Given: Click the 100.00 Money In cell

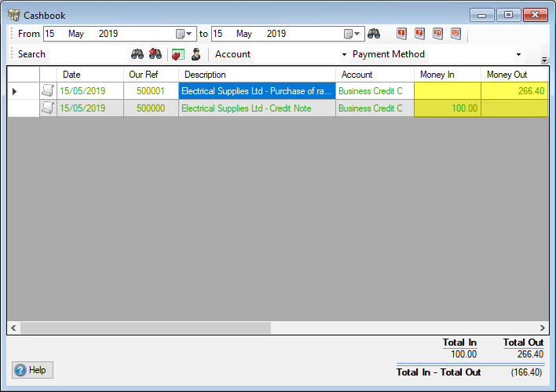Looking at the screenshot, I should pyautogui.click(x=447, y=108).
